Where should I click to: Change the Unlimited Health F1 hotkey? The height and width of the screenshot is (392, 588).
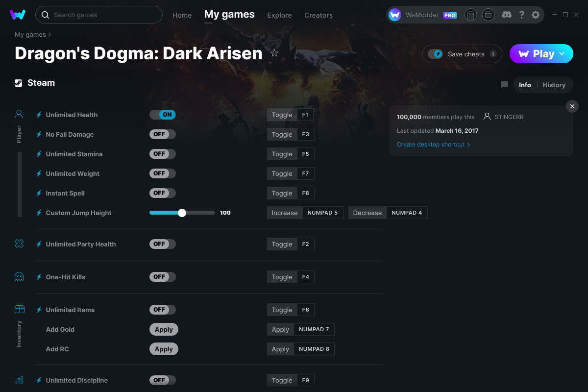pyautogui.click(x=305, y=115)
